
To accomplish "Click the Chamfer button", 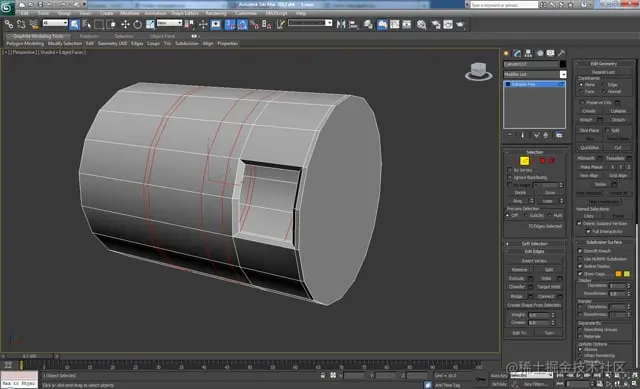I will coord(517,287).
